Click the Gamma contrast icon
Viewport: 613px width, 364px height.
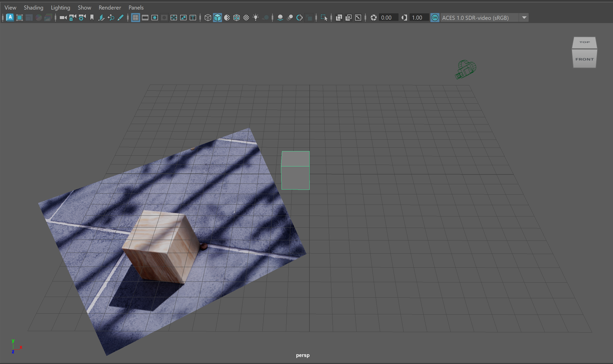[x=404, y=18]
